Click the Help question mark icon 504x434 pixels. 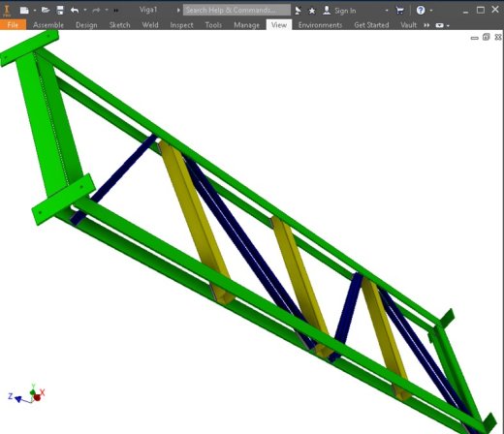[x=421, y=11]
